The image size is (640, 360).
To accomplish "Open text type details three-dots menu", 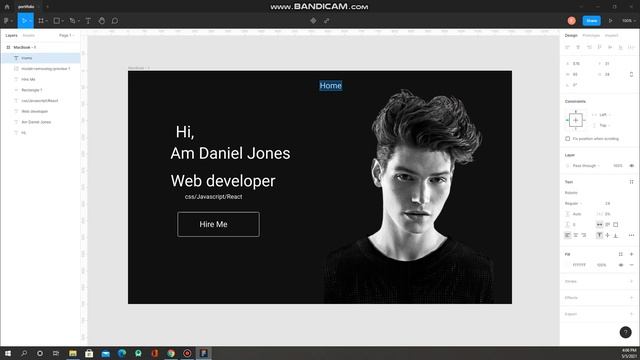I will tap(631, 235).
